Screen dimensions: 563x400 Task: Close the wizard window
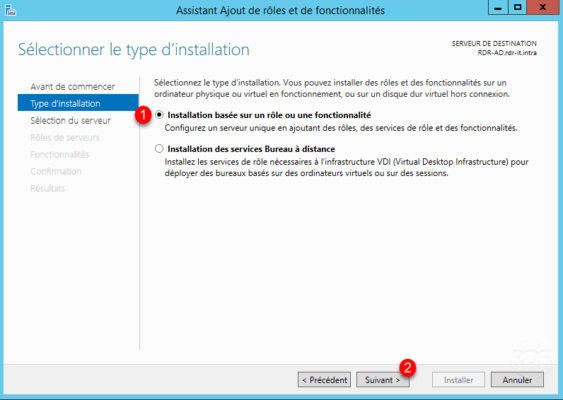[x=543, y=8]
